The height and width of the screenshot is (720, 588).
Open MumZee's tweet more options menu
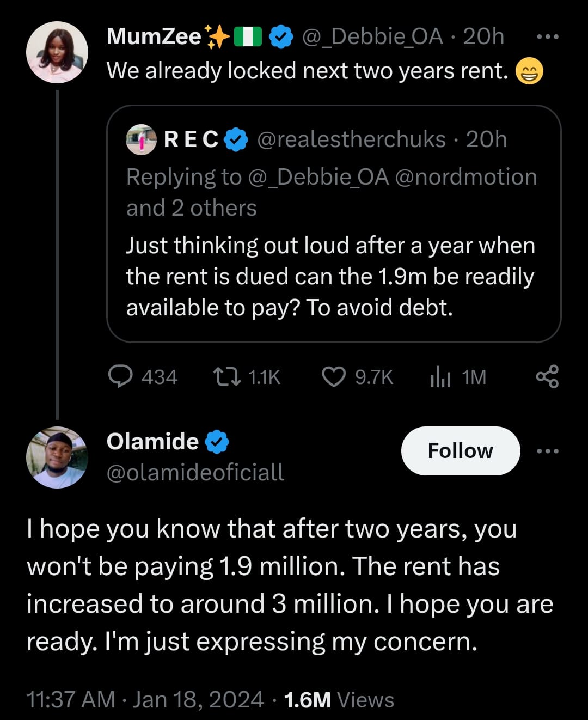click(x=547, y=37)
